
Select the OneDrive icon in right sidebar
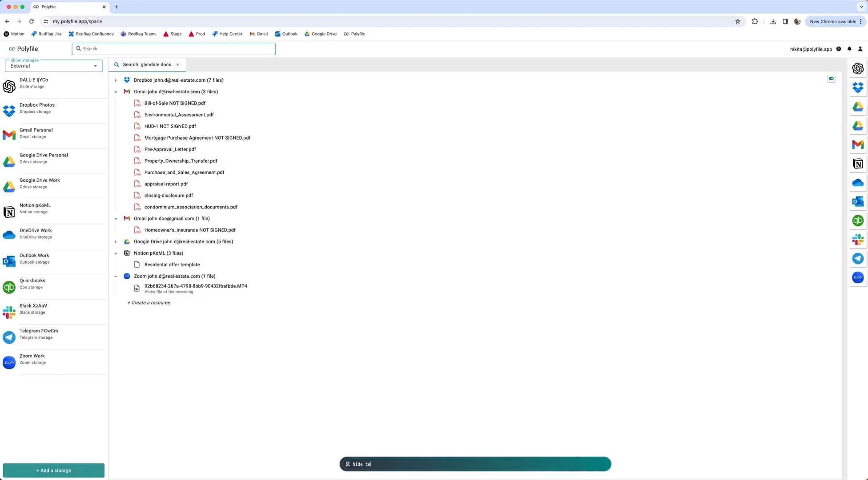[x=858, y=182]
